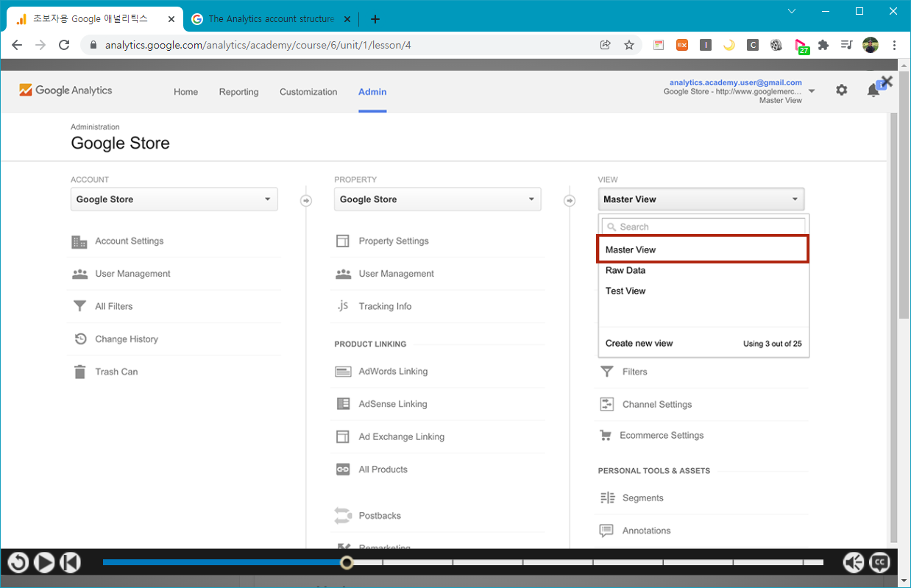Open Change History link

127,339
